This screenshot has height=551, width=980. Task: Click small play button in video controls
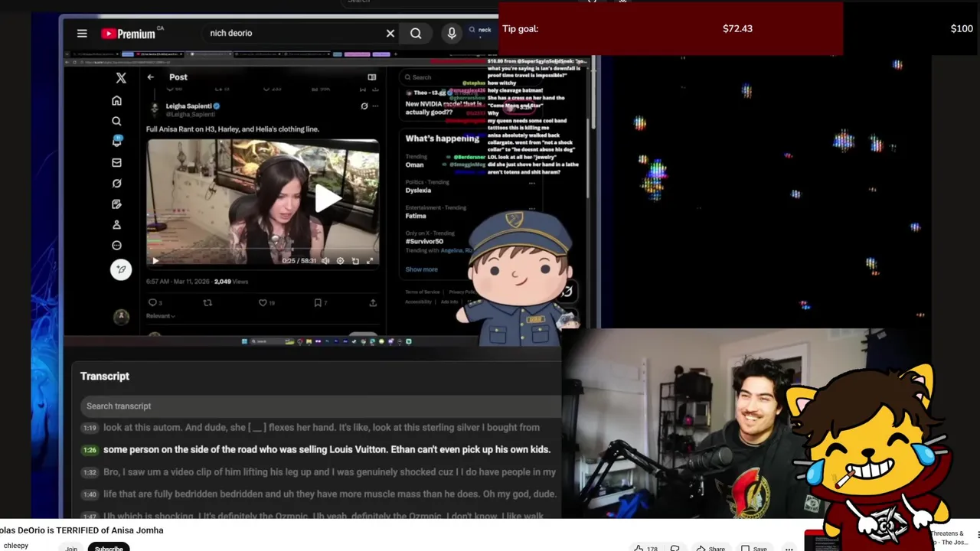pyautogui.click(x=155, y=261)
